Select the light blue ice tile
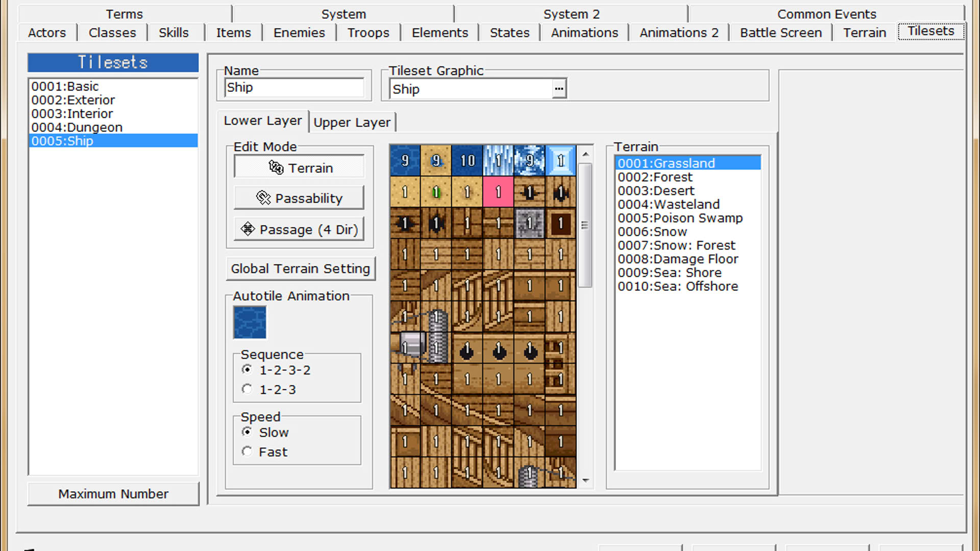The height and width of the screenshot is (551, 980). 560,161
